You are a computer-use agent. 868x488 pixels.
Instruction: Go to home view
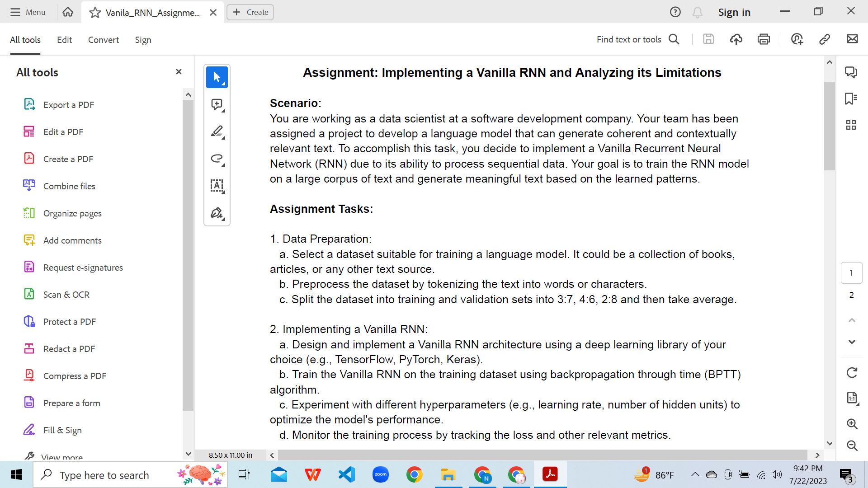pos(68,12)
